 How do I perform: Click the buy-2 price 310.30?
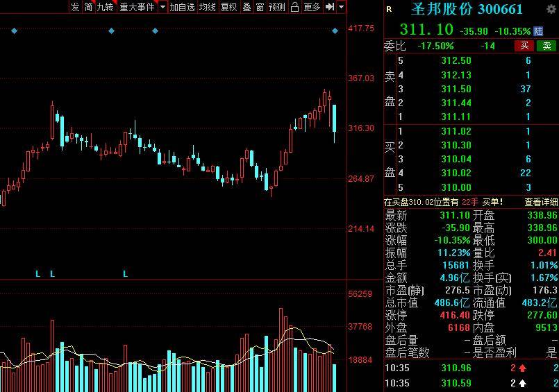pos(456,145)
